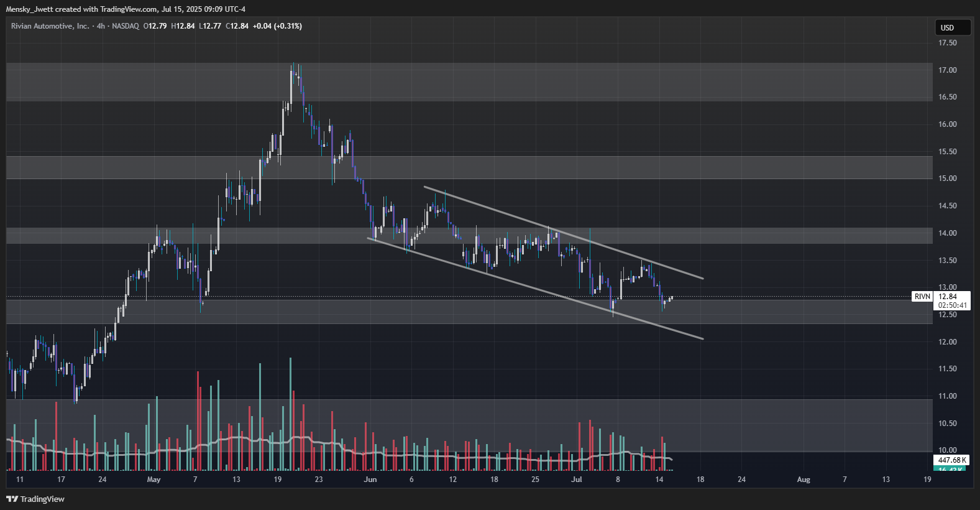Click the 14.00 price axis label
Image resolution: width=980 pixels, height=510 pixels.
[x=948, y=233]
